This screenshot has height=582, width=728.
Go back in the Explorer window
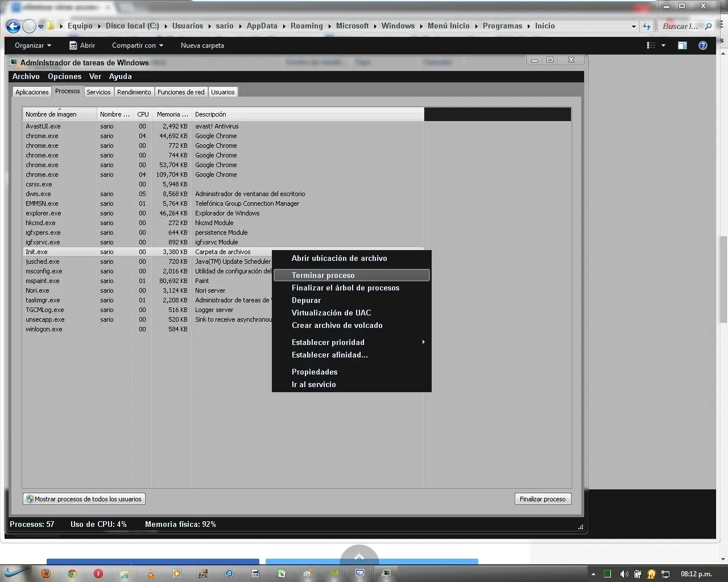(13, 26)
